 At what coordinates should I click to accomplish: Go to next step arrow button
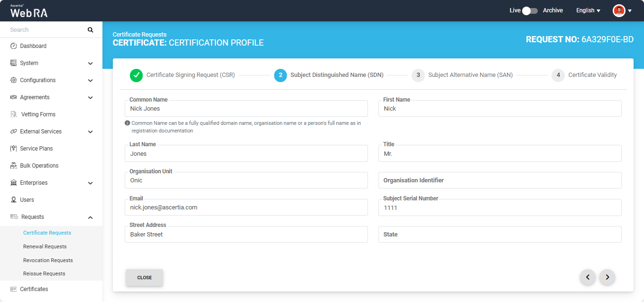point(607,277)
